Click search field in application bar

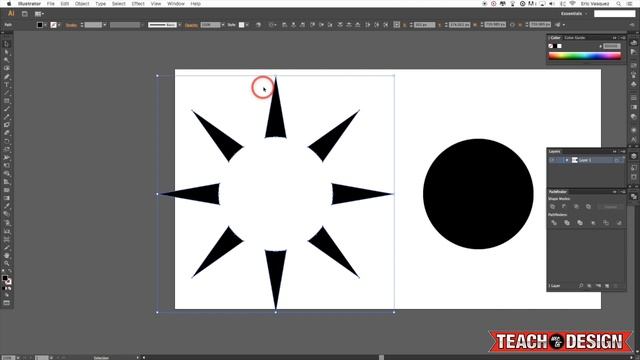click(615, 14)
